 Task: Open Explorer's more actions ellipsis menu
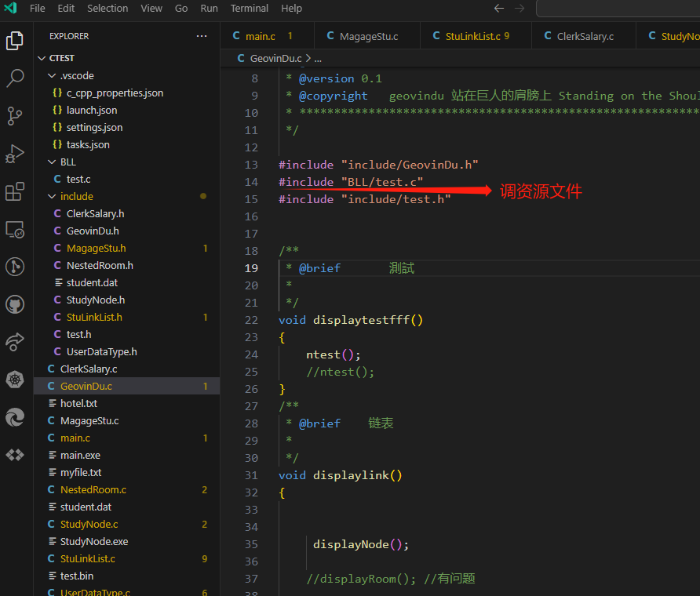coord(202,36)
